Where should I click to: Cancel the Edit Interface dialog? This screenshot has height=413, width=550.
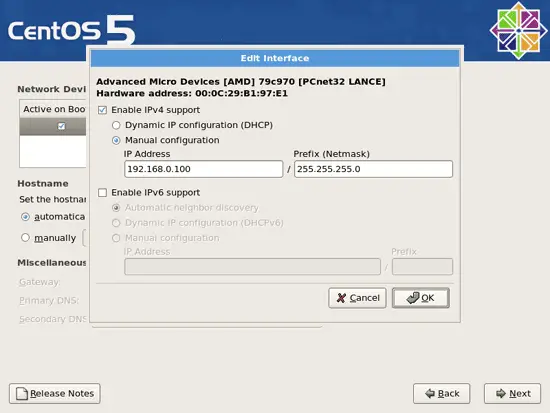click(x=357, y=298)
